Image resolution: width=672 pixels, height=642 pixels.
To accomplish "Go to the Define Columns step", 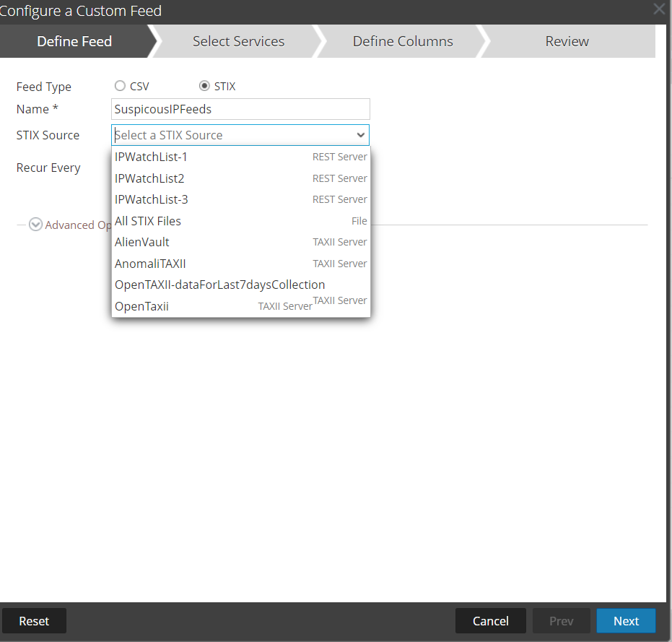I will coord(403,41).
